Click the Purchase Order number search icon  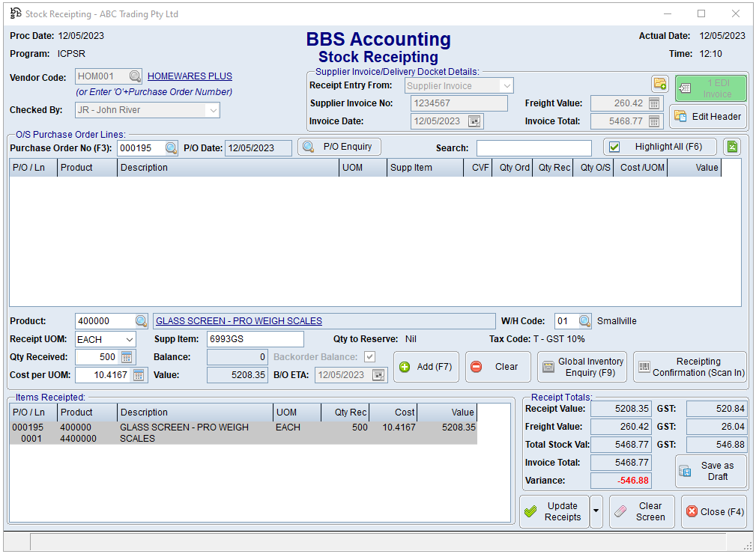(x=172, y=148)
